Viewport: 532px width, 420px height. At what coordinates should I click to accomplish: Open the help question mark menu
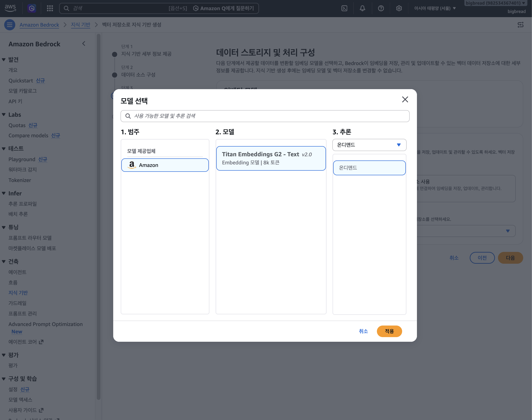click(x=381, y=8)
